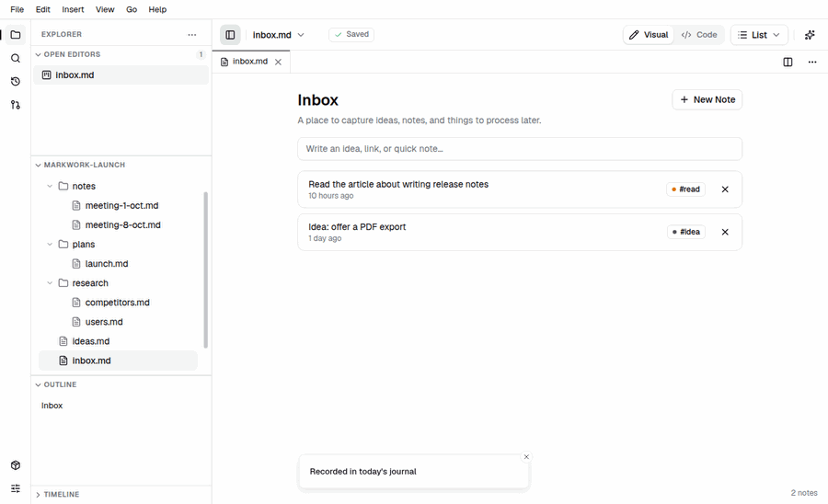Collapse the notes folder chevron

point(50,186)
